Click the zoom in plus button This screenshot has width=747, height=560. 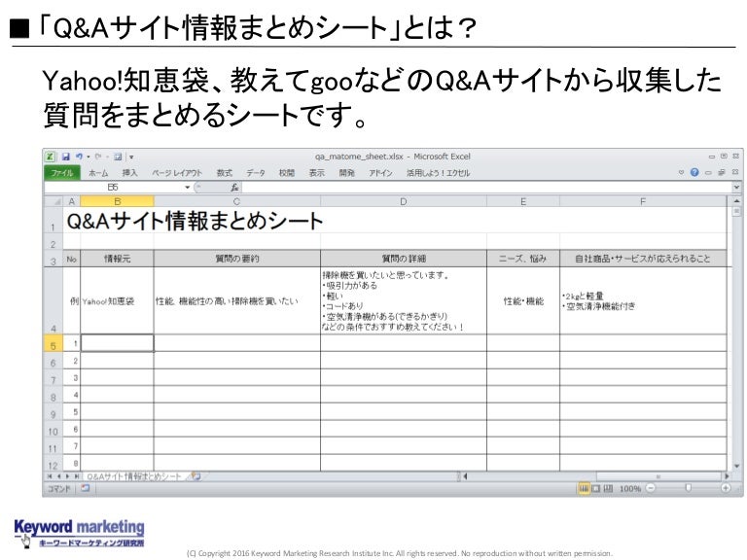(726, 489)
